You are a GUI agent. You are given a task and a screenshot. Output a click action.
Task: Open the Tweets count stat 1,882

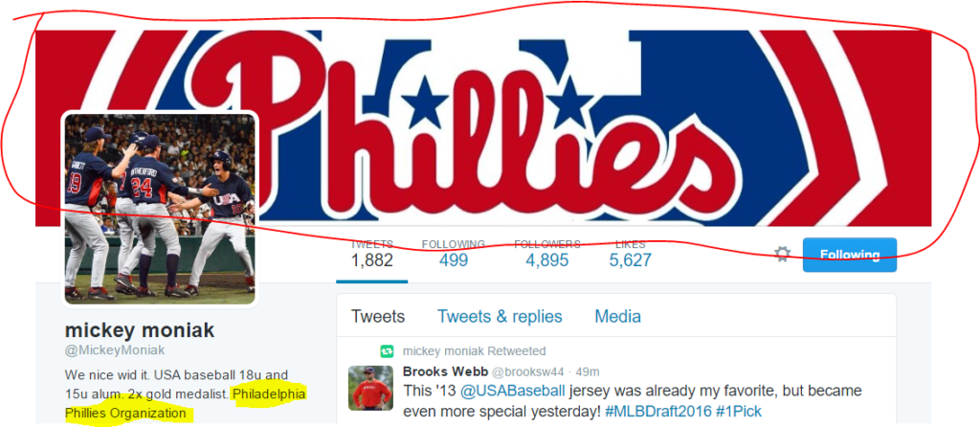tap(372, 254)
